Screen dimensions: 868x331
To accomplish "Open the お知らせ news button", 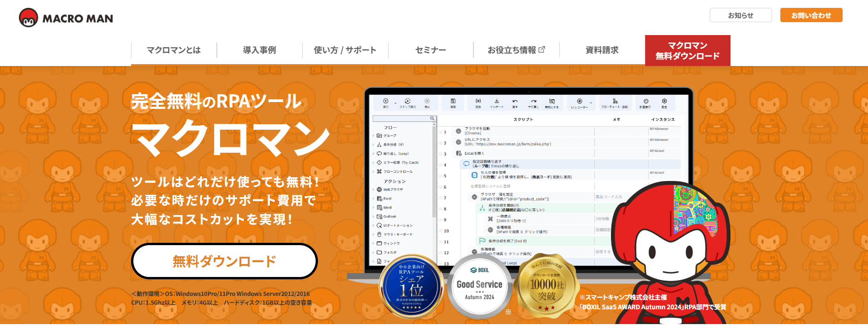I will tap(741, 15).
